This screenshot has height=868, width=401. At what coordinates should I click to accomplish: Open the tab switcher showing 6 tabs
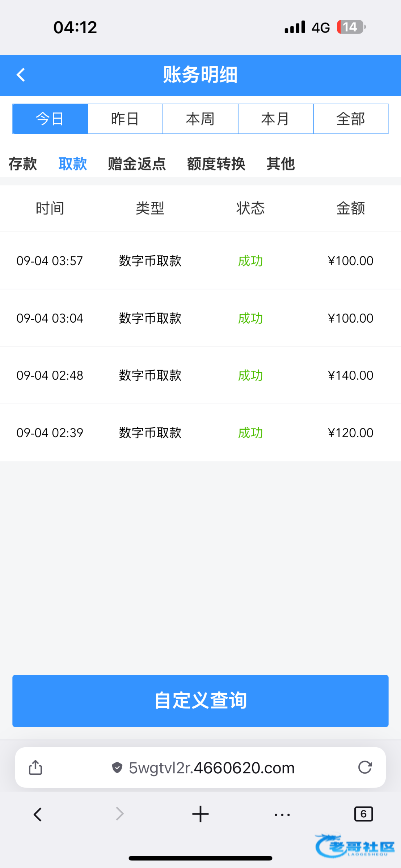pyautogui.click(x=363, y=814)
